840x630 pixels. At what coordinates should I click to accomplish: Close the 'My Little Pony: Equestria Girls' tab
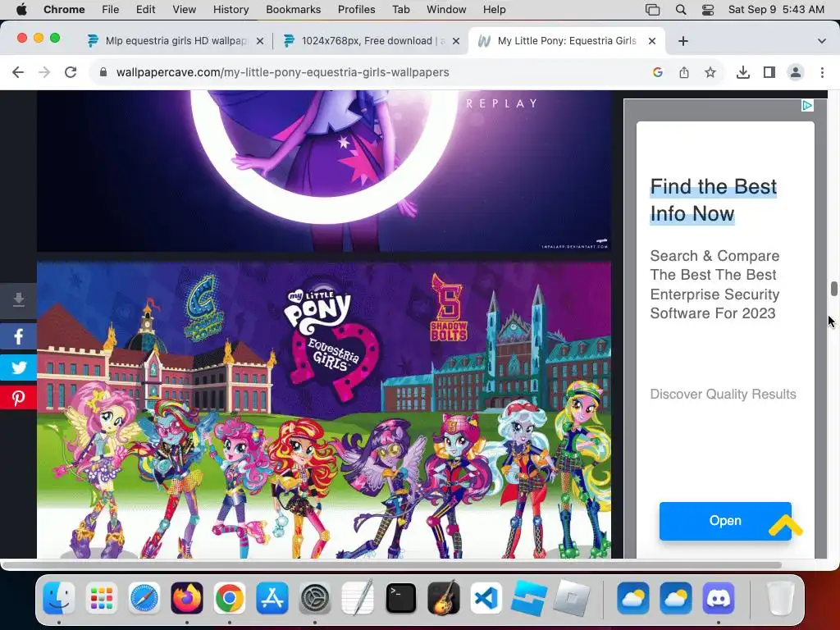coord(652,41)
